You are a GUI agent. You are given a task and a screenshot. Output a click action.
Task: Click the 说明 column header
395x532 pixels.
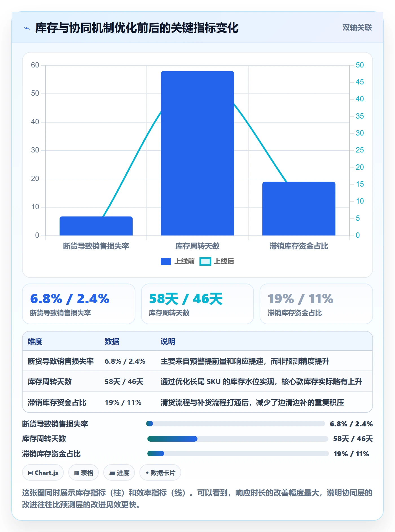(x=168, y=341)
